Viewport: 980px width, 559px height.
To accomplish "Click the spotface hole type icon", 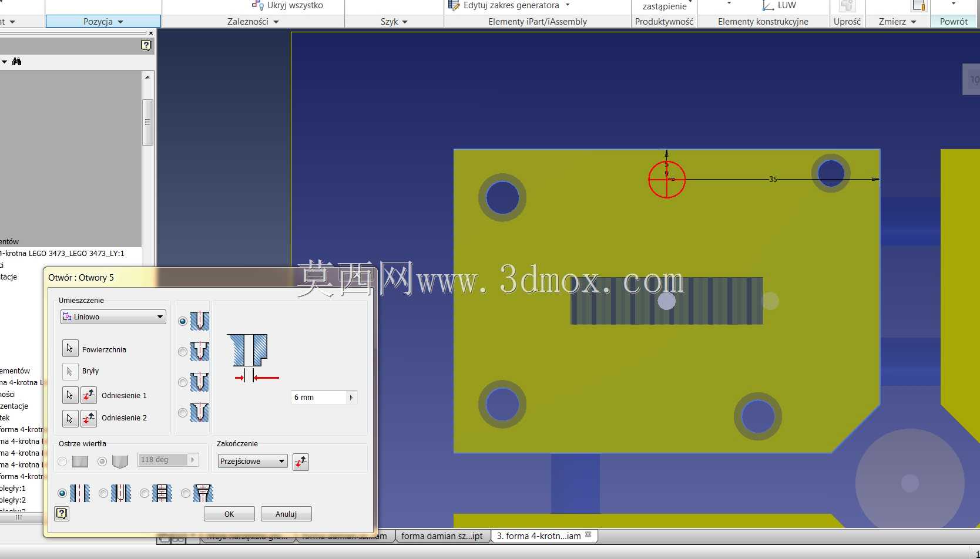I will 200,382.
